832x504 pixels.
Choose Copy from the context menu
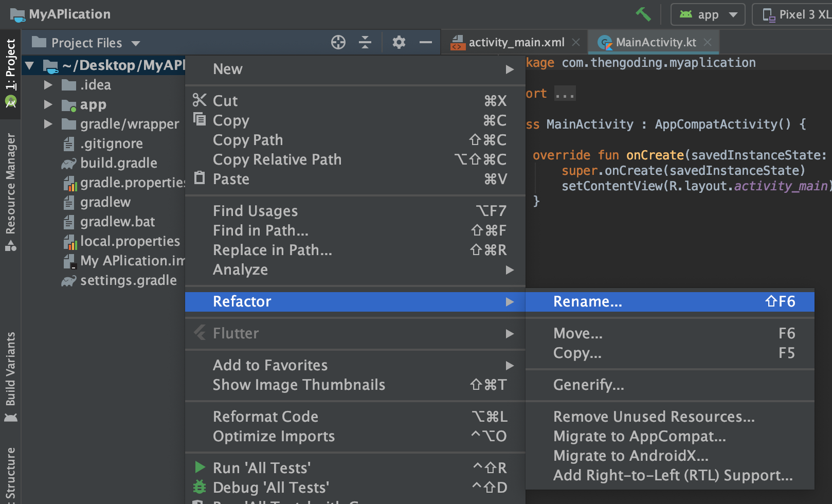coord(355,120)
